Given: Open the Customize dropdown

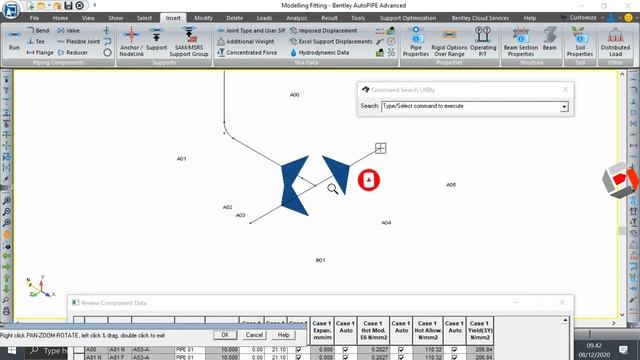Looking at the screenshot, I should [x=586, y=18].
